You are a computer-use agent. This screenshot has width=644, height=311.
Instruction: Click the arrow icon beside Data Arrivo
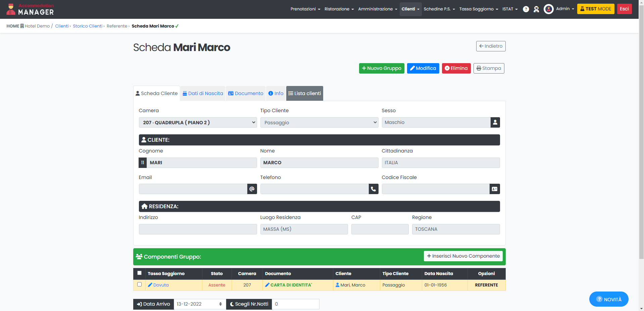click(139, 304)
